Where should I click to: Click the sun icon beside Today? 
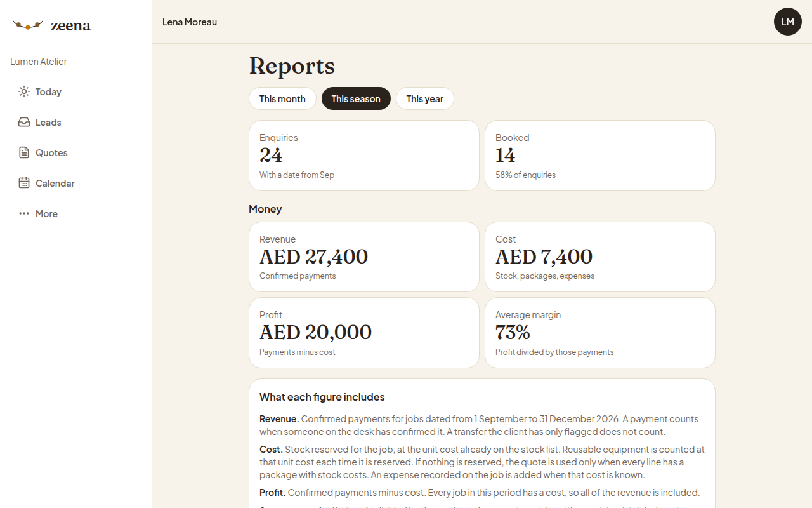coord(24,91)
